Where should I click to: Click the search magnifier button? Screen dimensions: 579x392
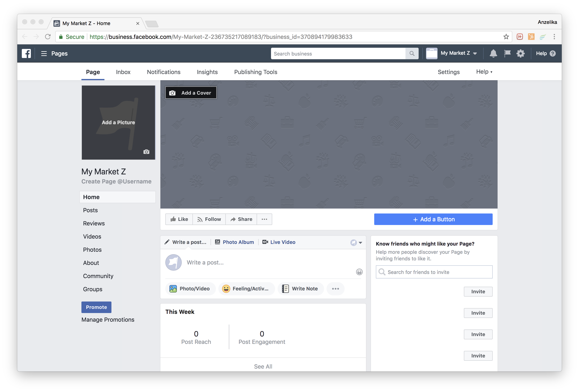(x=412, y=54)
